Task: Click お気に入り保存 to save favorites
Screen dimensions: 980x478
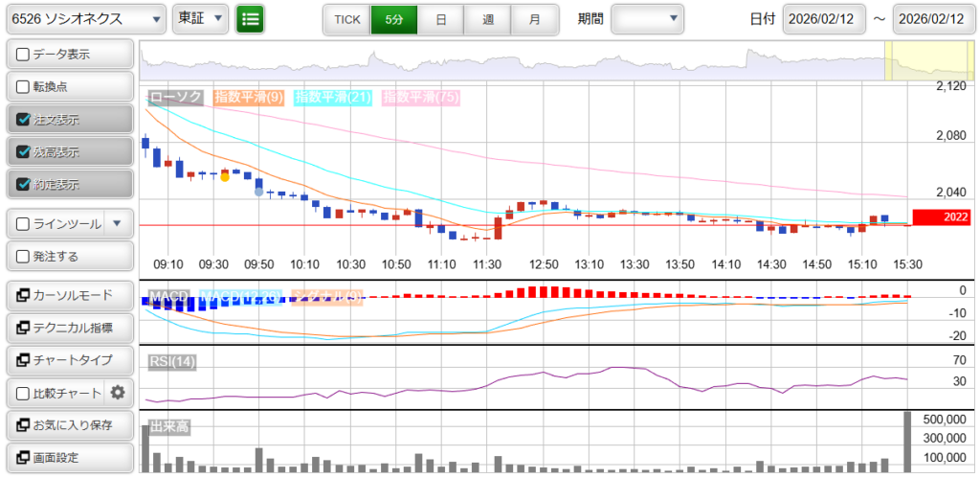Action: (x=68, y=424)
